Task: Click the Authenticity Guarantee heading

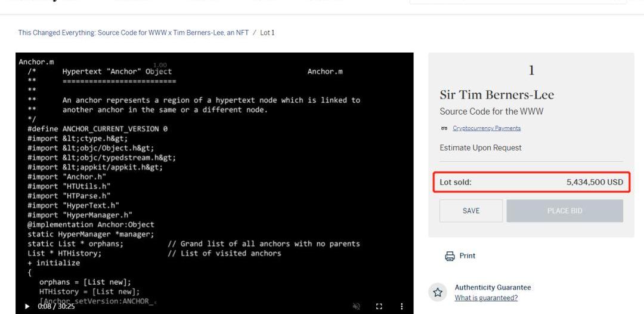Action: coord(493,287)
